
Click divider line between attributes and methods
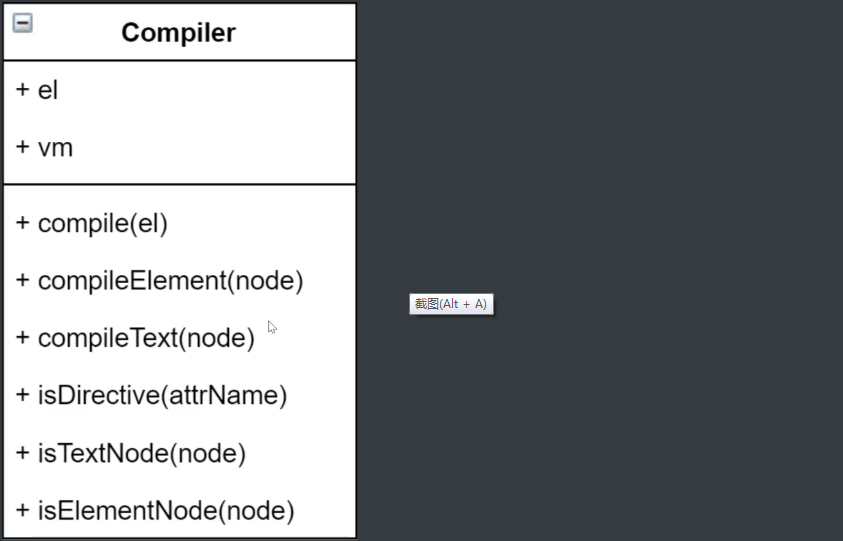180,185
